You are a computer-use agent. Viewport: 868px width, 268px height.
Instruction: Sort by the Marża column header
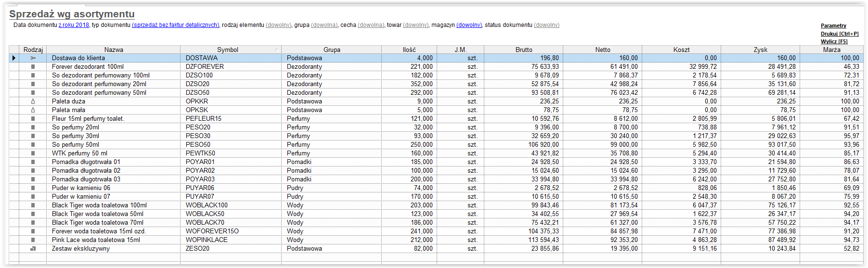tap(831, 50)
